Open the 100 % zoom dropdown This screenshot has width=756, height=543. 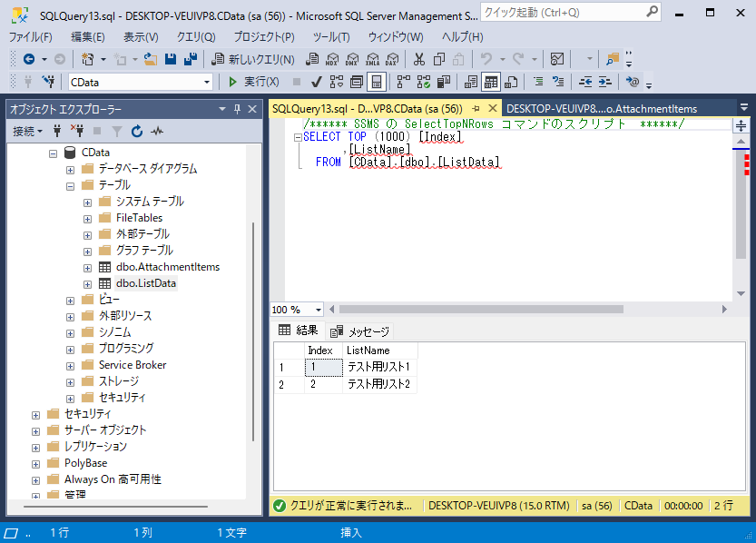pos(319,310)
